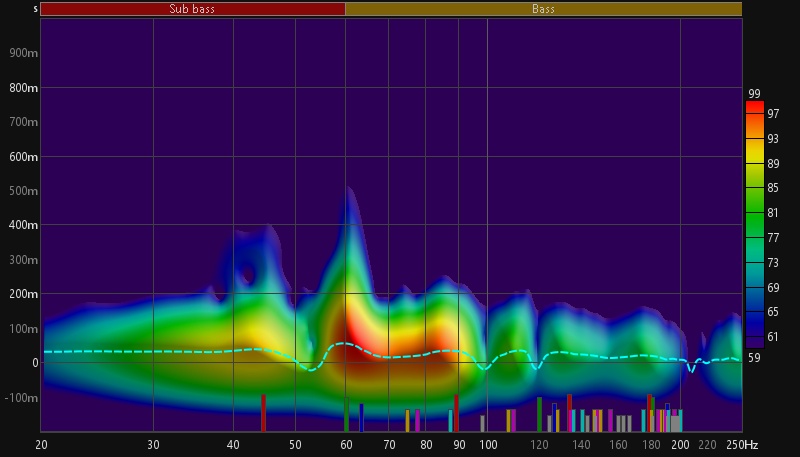The width and height of the screenshot is (800, 457).
Task: Click the 100 frequency axis label
Action: coord(488,444)
